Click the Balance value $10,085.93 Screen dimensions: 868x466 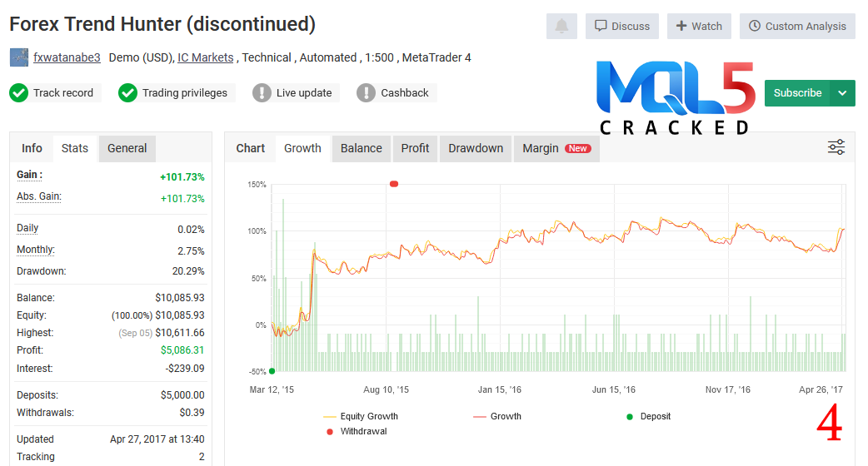tap(179, 297)
